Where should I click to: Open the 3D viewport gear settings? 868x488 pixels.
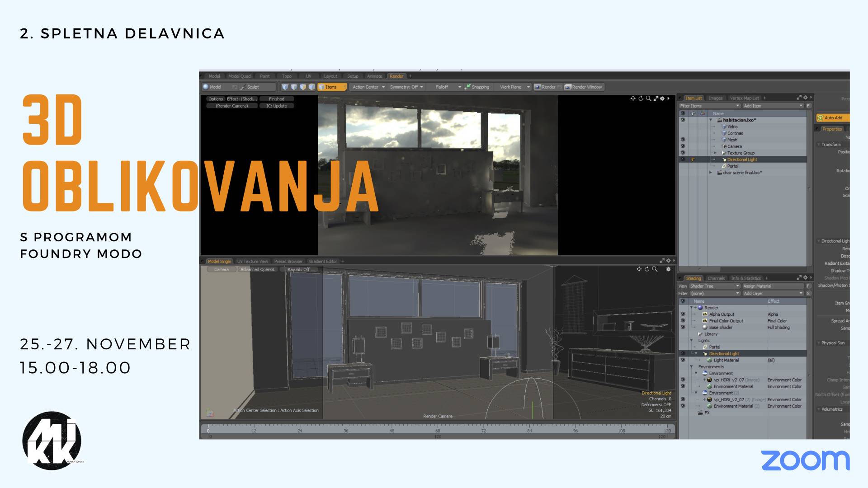pos(668,269)
